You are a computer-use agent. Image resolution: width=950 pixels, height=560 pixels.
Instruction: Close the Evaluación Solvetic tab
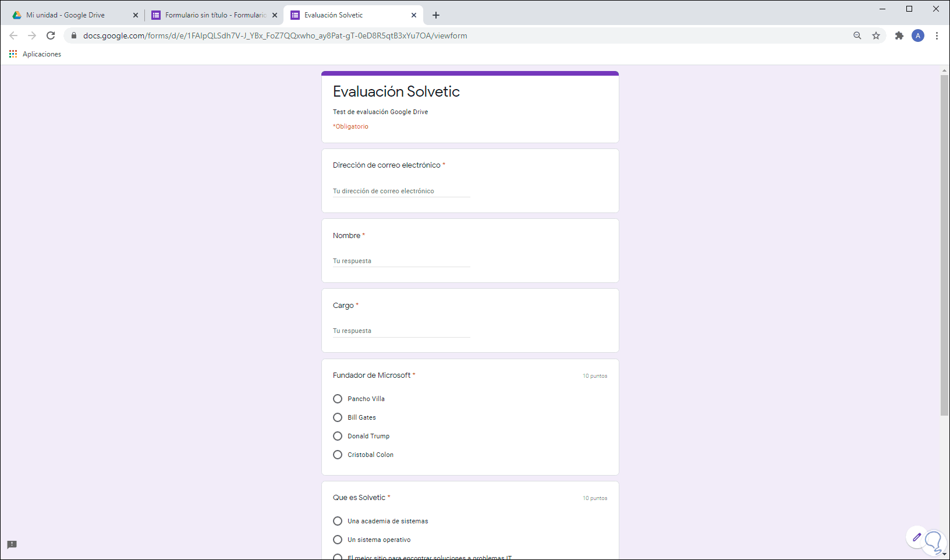(x=414, y=15)
